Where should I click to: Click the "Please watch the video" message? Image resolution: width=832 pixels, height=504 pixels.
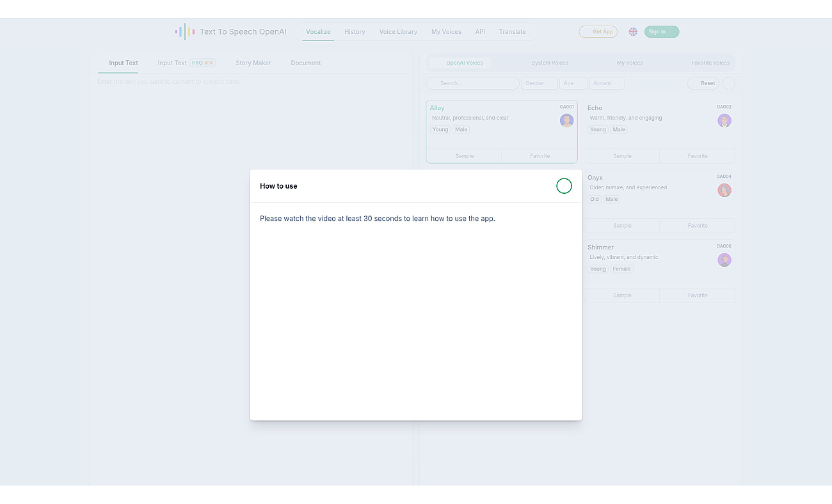(378, 219)
